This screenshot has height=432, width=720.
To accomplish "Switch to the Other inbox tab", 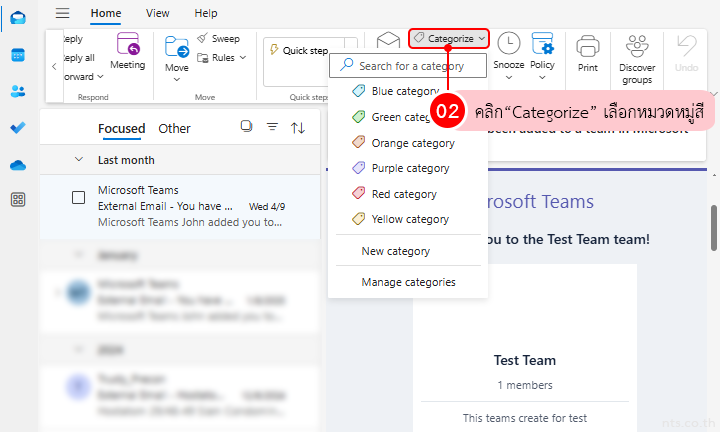I will click(174, 128).
